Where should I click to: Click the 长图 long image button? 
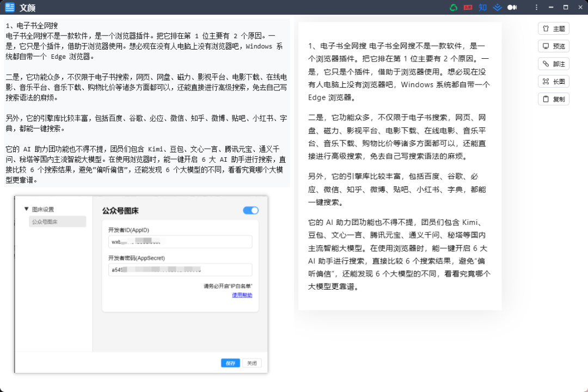554,82
